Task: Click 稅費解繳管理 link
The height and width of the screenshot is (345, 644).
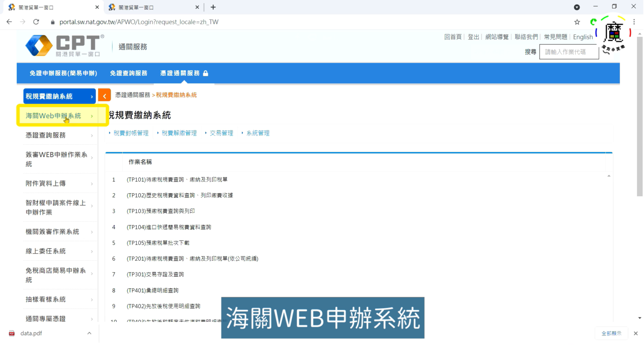Action: (x=179, y=133)
